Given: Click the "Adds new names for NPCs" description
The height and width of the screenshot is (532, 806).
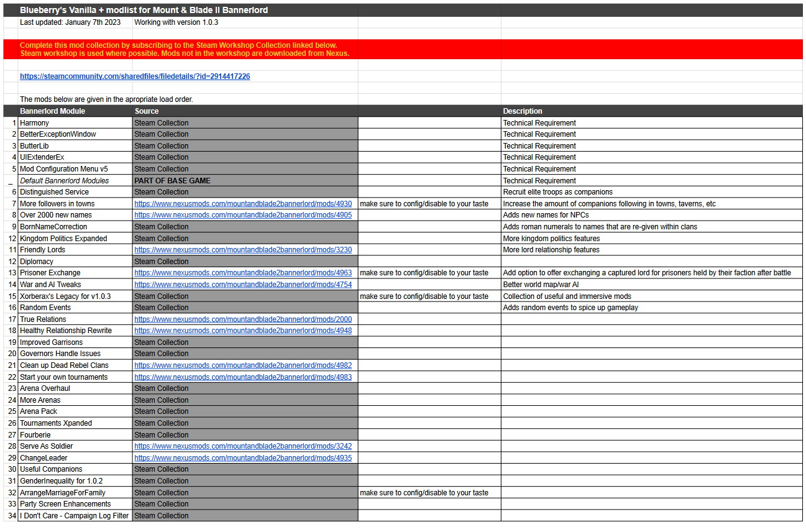Looking at the screenshot, I should 546,215.
